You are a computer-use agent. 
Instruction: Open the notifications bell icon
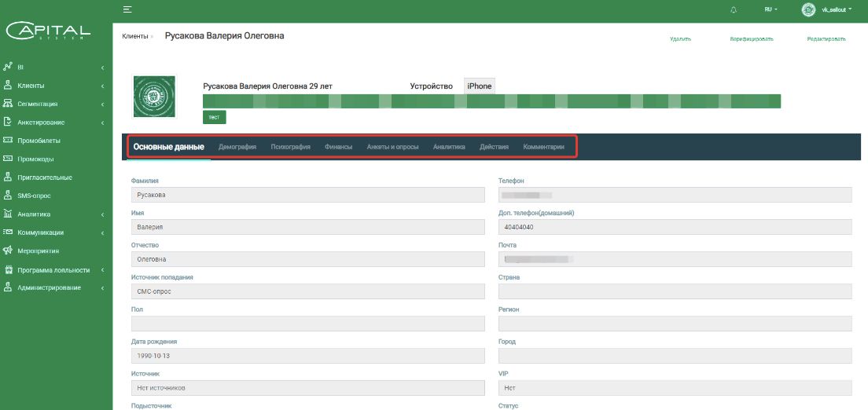click(734, 9)
